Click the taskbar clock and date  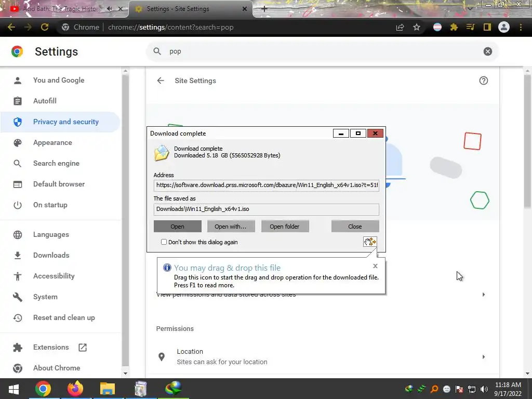(x=508, y=389)
